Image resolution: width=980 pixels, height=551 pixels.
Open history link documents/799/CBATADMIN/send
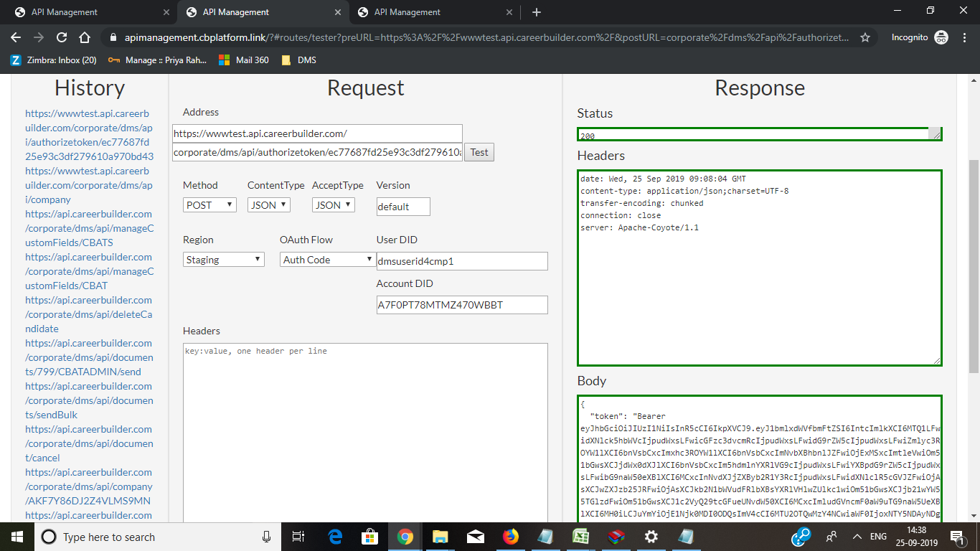[x=89, y=357]
